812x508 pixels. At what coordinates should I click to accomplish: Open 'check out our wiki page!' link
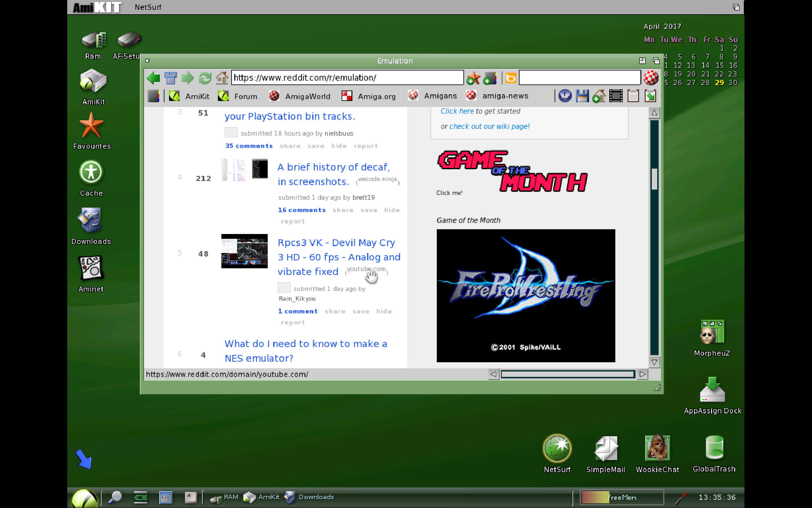click(x=489, y=126)
